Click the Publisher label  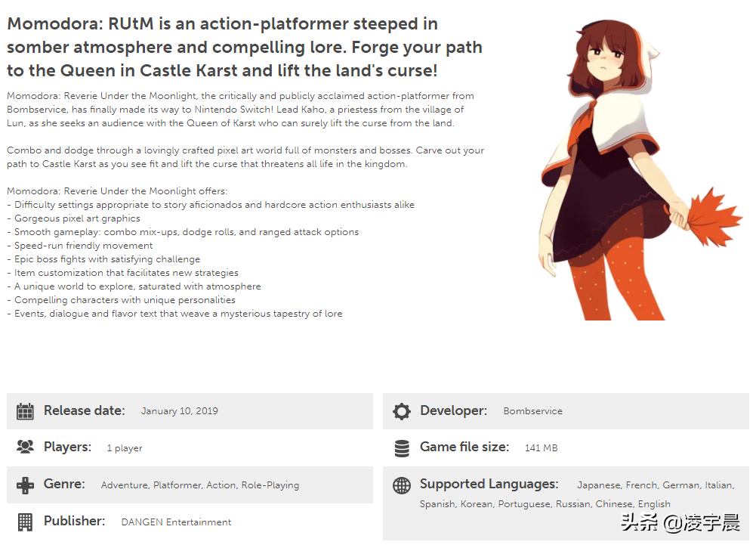pyautogui.click(x=74, y=521)
